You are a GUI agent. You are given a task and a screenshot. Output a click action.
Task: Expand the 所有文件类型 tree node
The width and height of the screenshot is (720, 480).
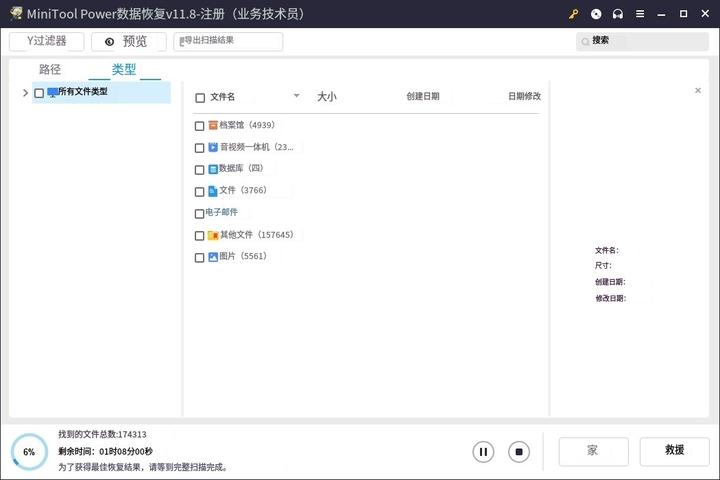[x=24, y=93]
